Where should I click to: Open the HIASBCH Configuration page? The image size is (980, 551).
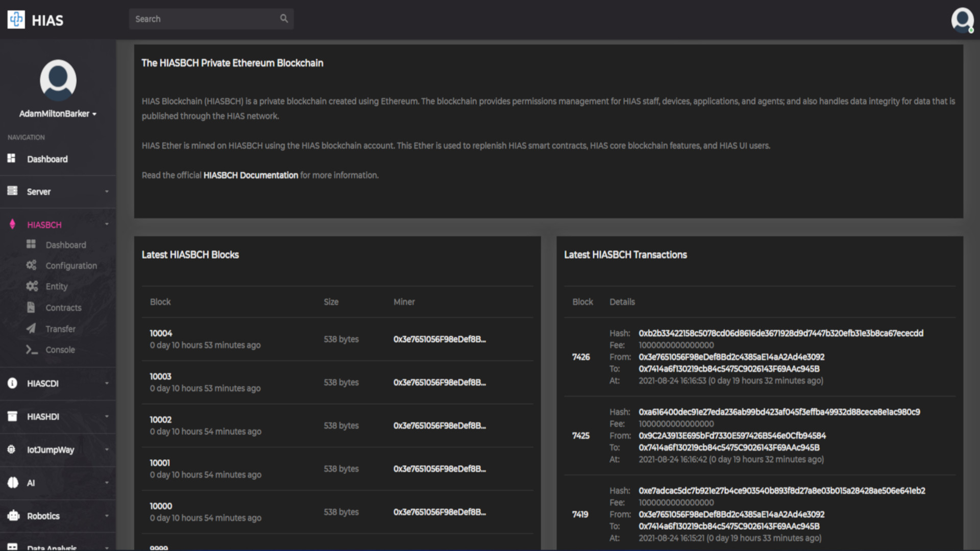[x=71, y=265]
